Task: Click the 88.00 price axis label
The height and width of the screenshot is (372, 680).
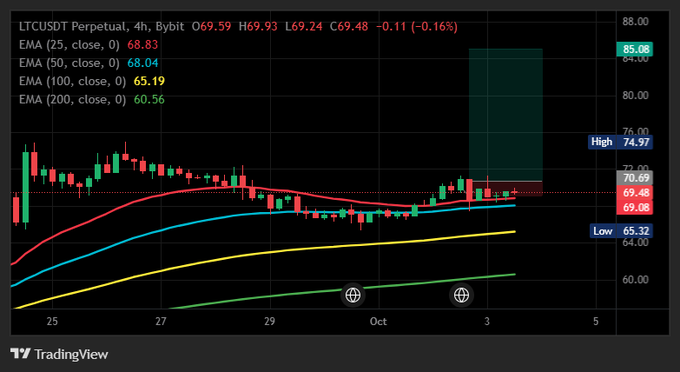Action: pyautogui.click(x=635, y=21)
